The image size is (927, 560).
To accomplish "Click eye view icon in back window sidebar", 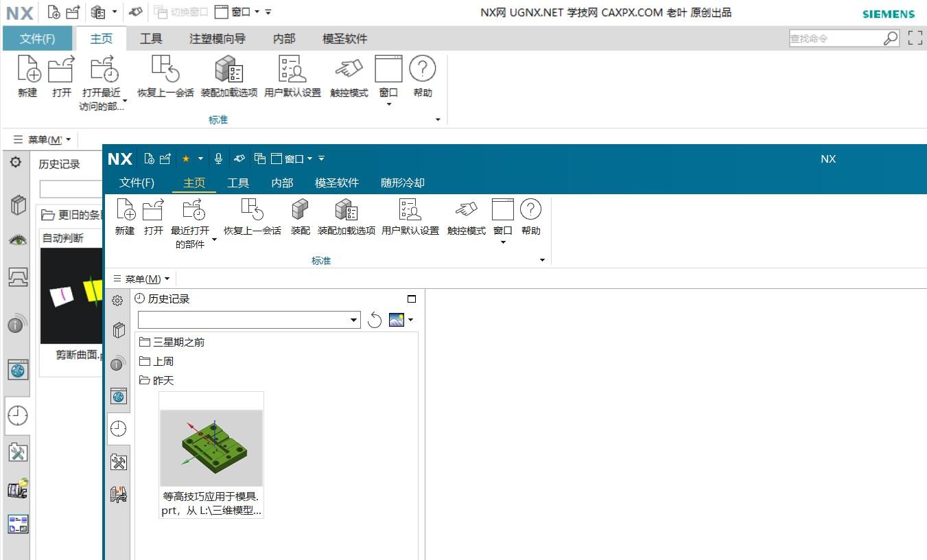I will [x=18, y=240].
